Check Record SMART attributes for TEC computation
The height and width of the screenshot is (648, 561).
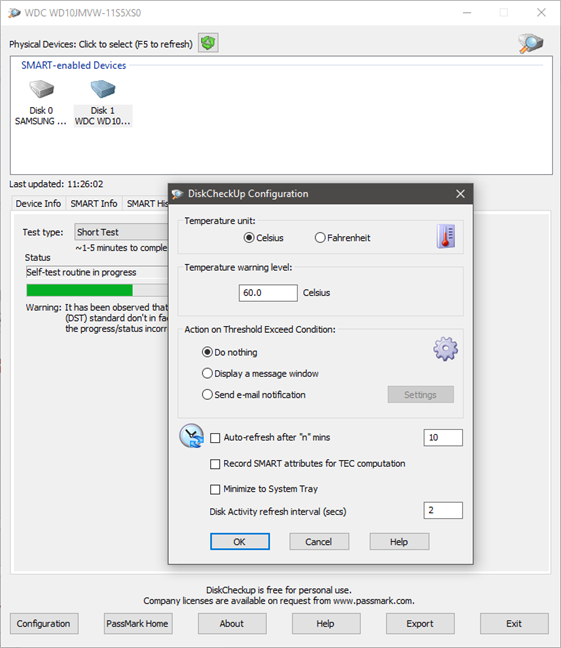coord(215,464)
